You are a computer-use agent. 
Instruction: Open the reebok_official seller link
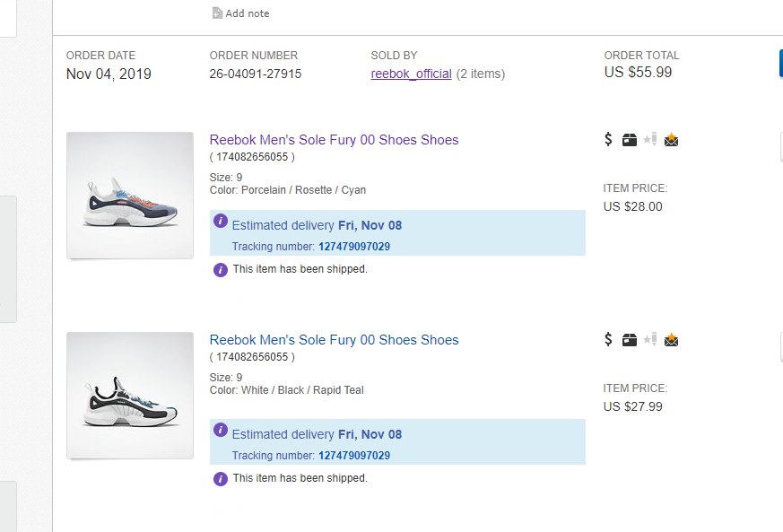click(411, 74)
